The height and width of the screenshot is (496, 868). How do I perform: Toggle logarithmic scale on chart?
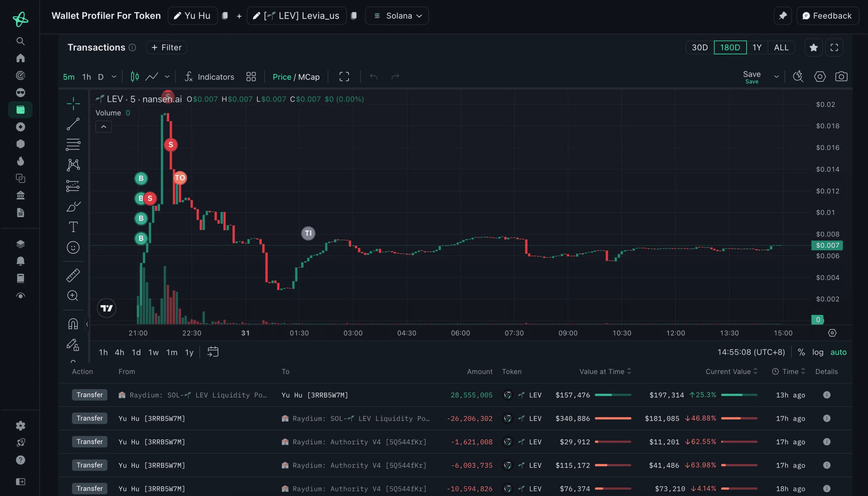tap(817, 352)
